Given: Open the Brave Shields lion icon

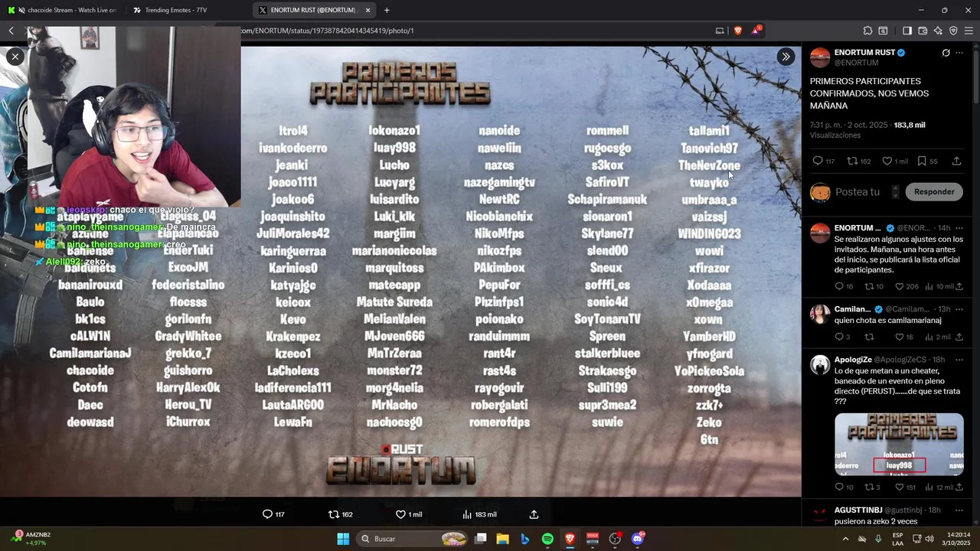Looking at the screenshot, I should [738, 31].
